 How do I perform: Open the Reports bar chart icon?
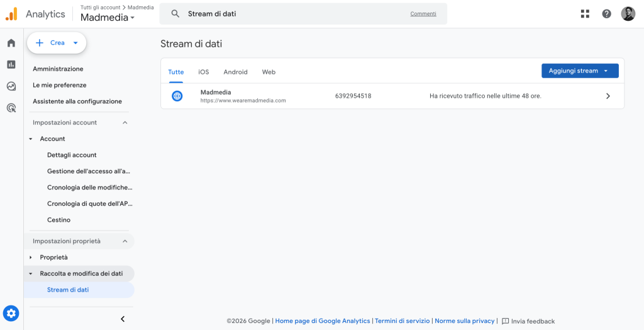pyautogui.click(x=11, y=64)
